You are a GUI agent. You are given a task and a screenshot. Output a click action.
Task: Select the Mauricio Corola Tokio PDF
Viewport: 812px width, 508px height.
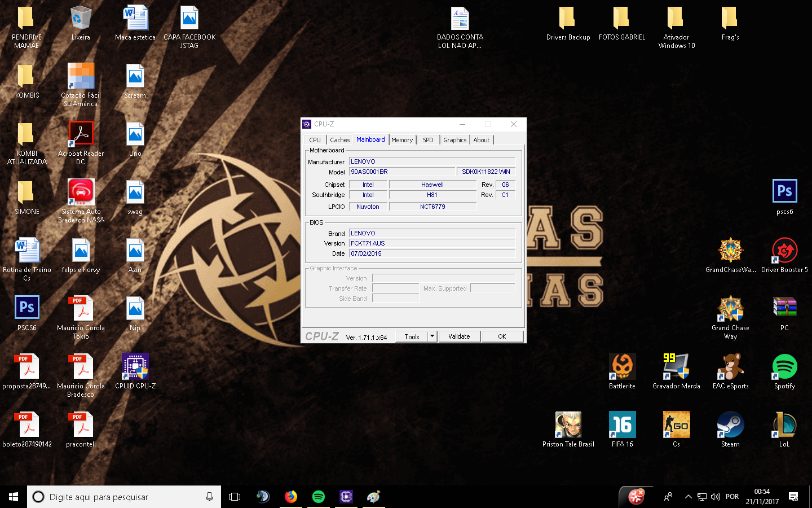(81, 318)
